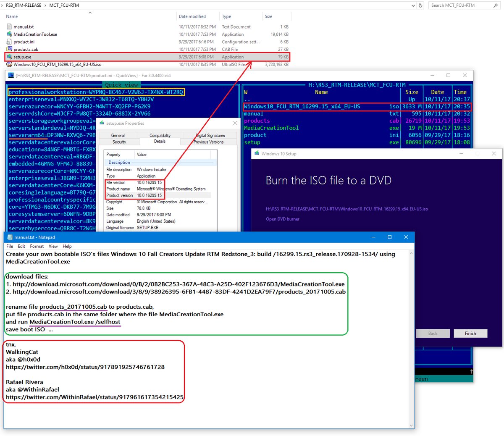Select products.cab file icon in Explorer
The image size is (504, 436).
[9, 50]
